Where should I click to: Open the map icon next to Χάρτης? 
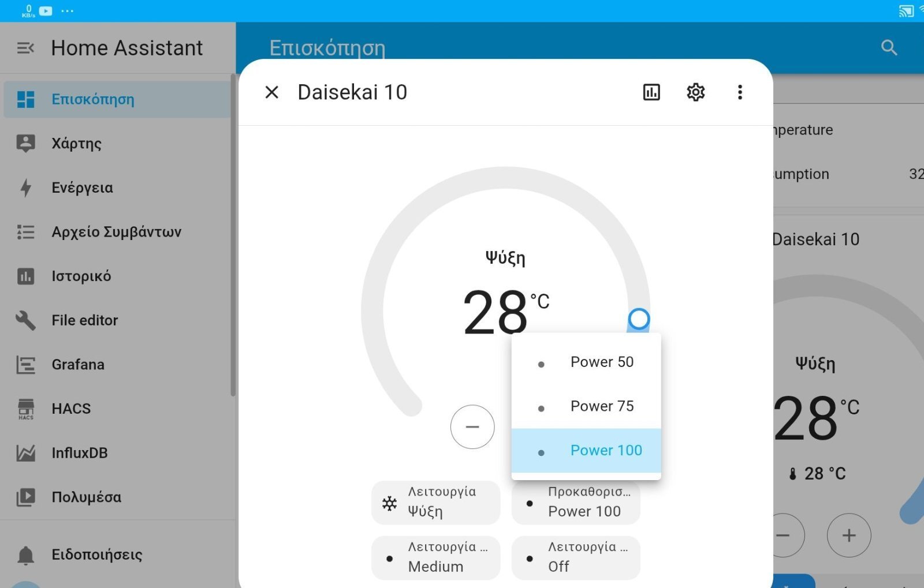pyautogui.click(x=26, y=143)
